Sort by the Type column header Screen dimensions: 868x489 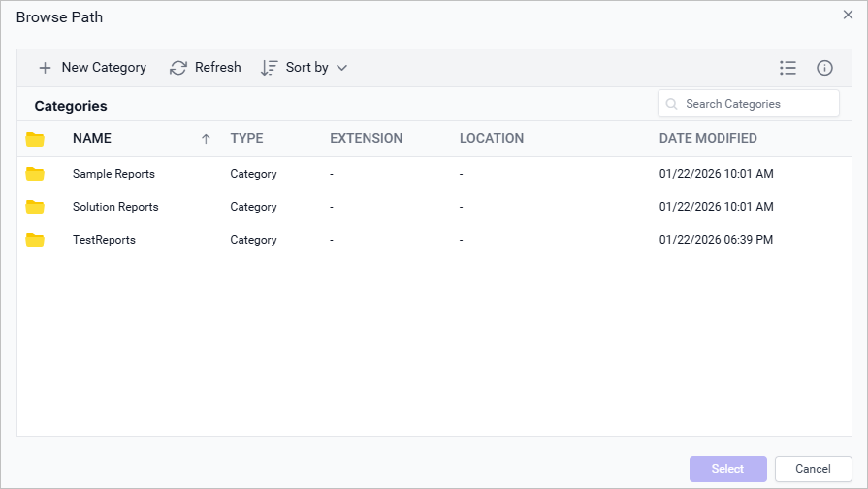[246, 139]
